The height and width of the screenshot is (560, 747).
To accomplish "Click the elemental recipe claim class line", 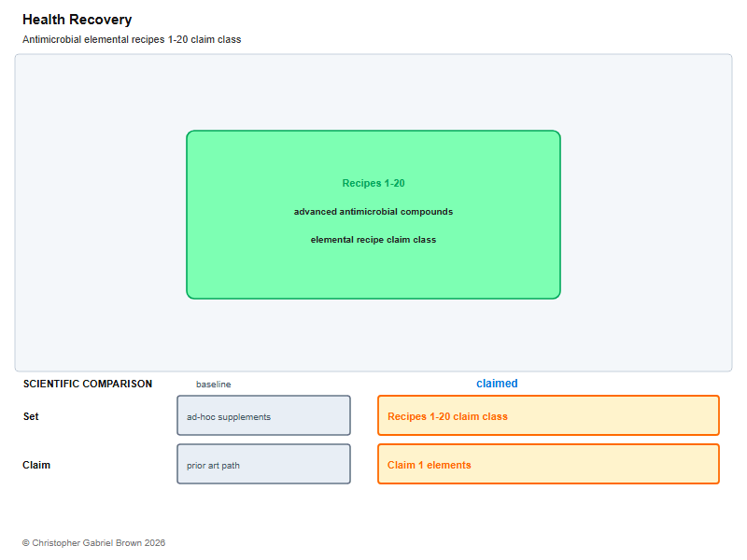I will tap(373, 240).
